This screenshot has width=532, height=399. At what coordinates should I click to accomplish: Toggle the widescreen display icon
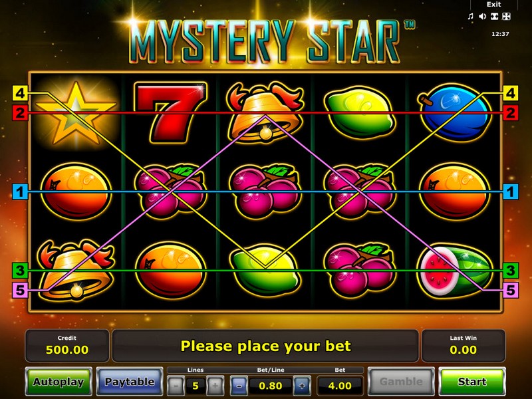tap(494, 16)
